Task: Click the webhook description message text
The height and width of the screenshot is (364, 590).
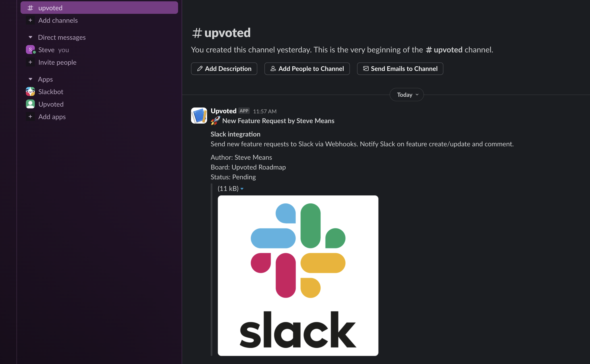Action: (x=362, y=144)
